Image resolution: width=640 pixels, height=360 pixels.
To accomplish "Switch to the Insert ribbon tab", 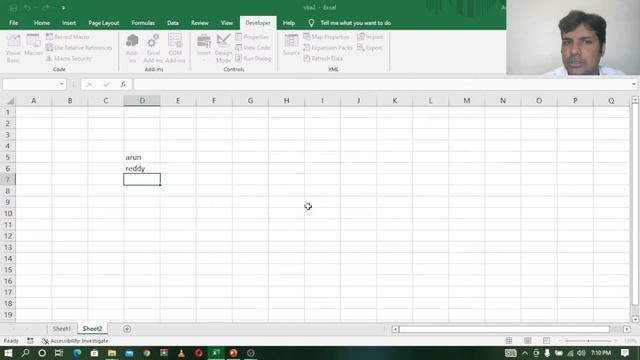I will tap(69, 23).
